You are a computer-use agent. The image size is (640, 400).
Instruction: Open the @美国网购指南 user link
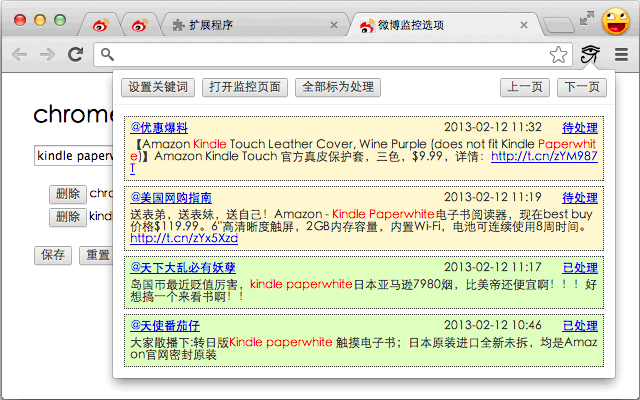pyautogui.click(x=171, y=198)
